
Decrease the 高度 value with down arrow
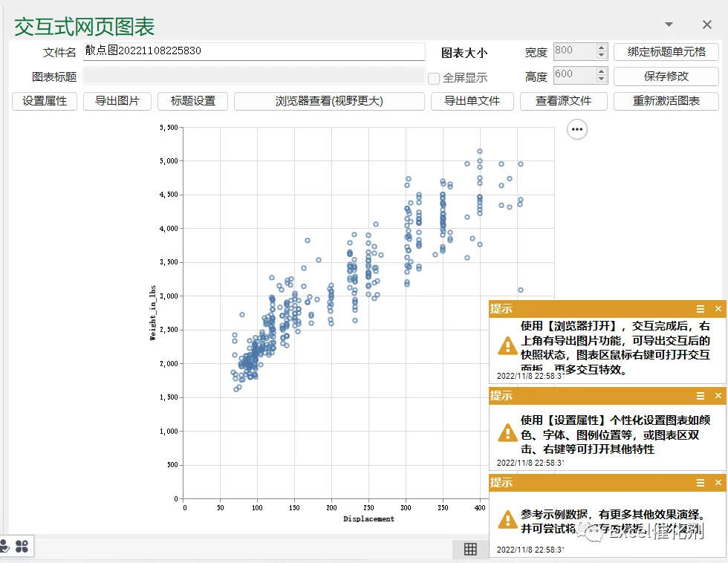click(601, 79)
